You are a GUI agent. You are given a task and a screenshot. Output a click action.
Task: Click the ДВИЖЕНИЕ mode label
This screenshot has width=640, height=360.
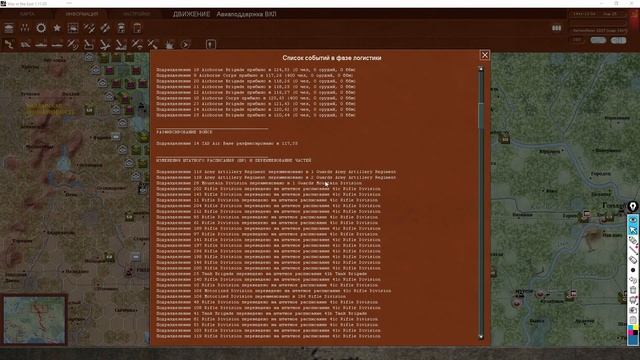(x=191, y=14)
